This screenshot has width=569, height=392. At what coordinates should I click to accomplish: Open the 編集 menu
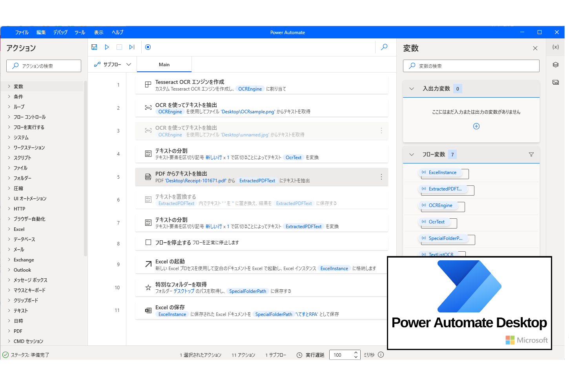click(x=41, y=33)
